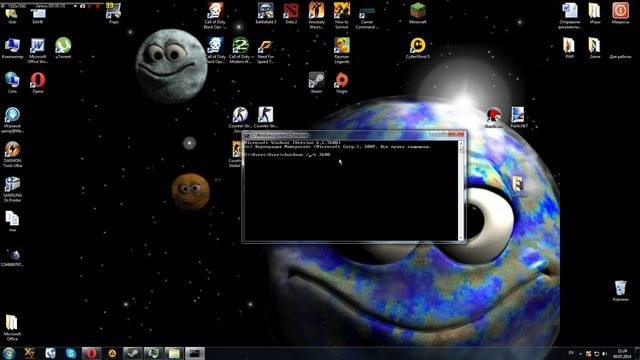The height and width of the screenshot is (360, 640).
Task: Open the network icon in system tray
Action: [x=596, y=353]
